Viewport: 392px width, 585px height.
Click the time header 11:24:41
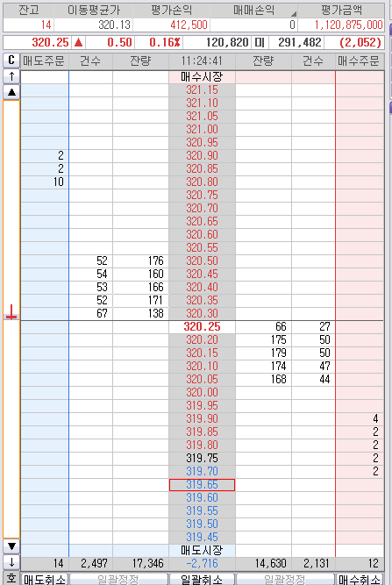[202, 61]
